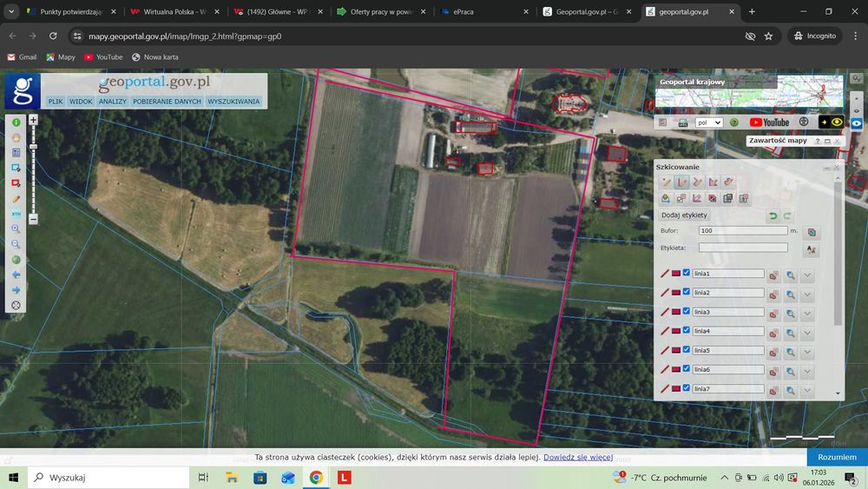868x489 pixels.
Task: Click the linia1 red color swatch
Action: click(676, 273)
